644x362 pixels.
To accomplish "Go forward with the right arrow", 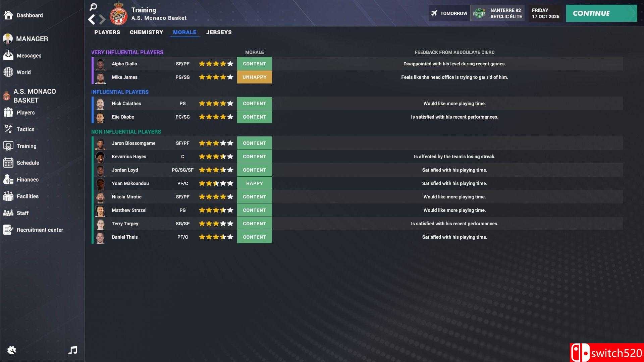I will 102,19.
